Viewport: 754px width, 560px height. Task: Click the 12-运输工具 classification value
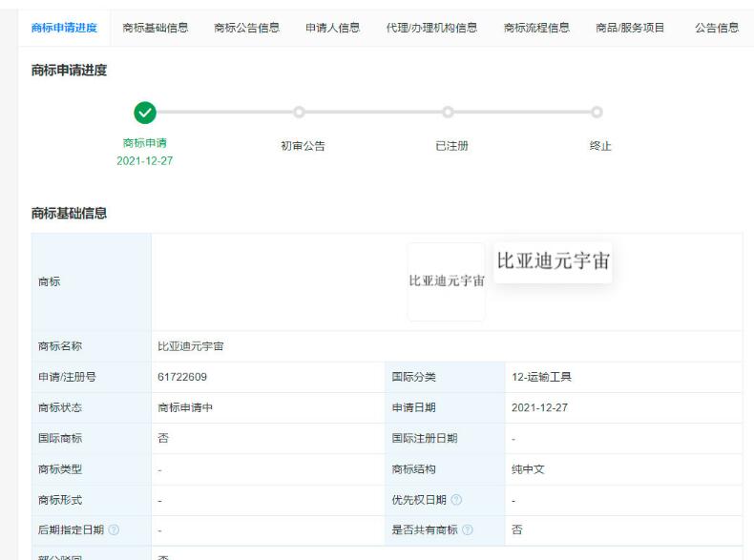click(x=541, y=377)
